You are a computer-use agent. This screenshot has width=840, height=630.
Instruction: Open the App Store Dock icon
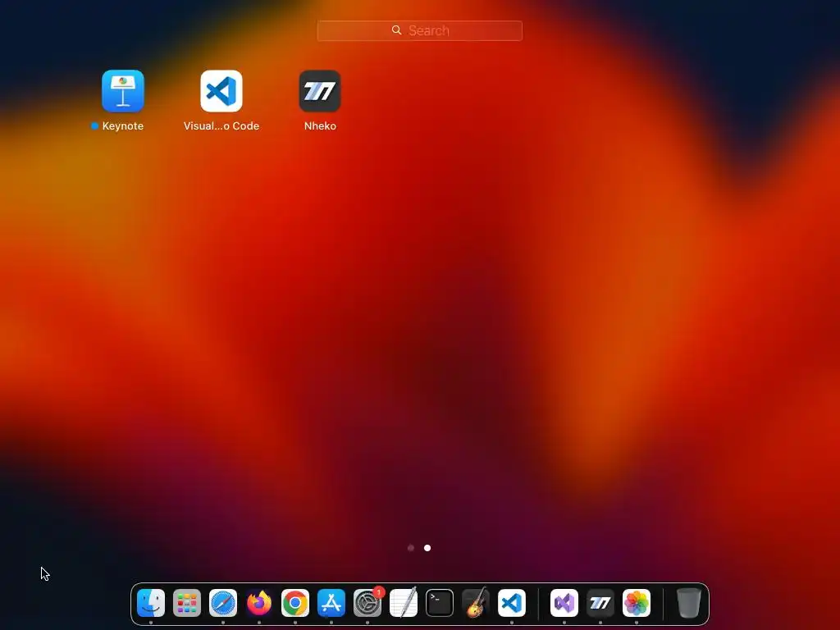331,603
